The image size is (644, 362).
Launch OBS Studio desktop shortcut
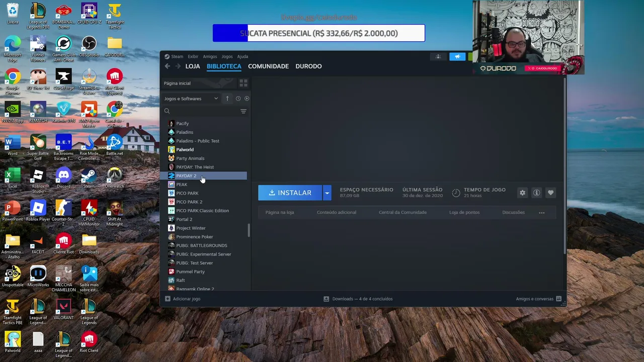click(x=89, y=47)
